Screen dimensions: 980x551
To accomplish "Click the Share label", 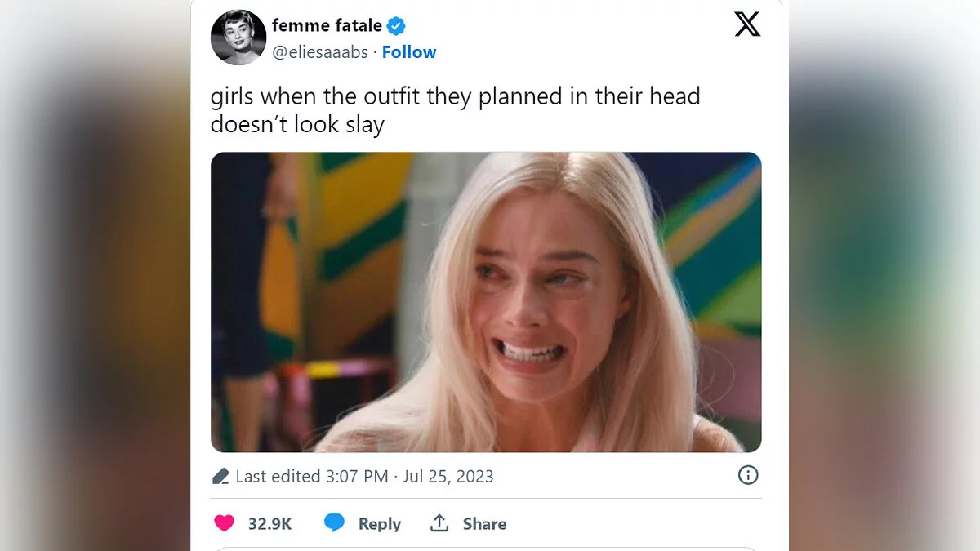I will tap(484, 524).
